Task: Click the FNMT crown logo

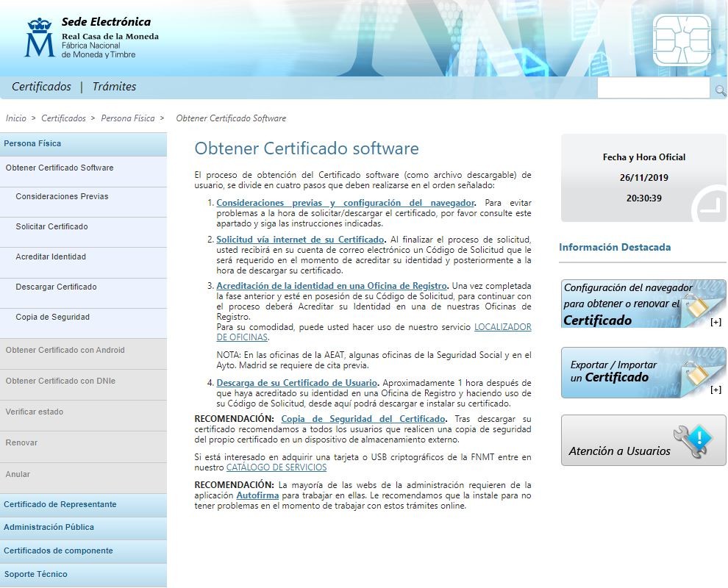Action: pos(39,38)
